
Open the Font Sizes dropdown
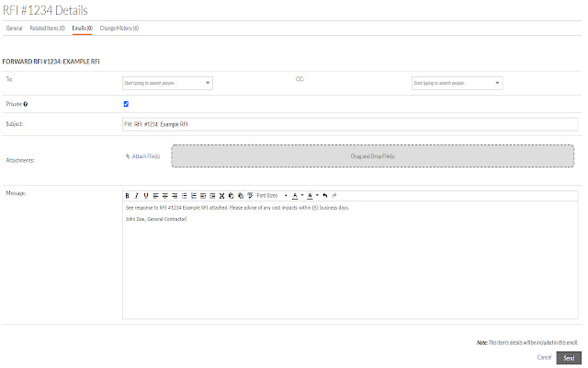[x=272, y=196]
